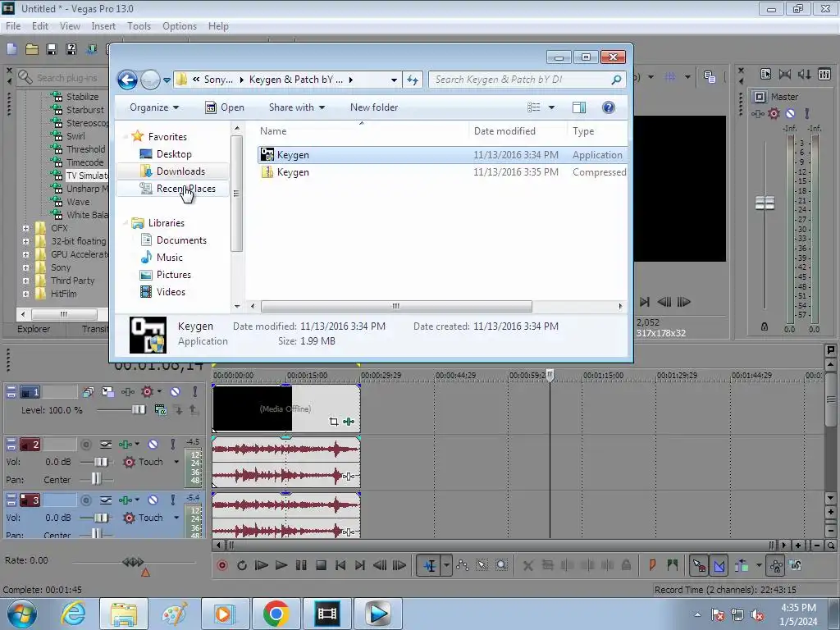
Task: Click the Pan slider of audio track 2
Action: [96, 478]
